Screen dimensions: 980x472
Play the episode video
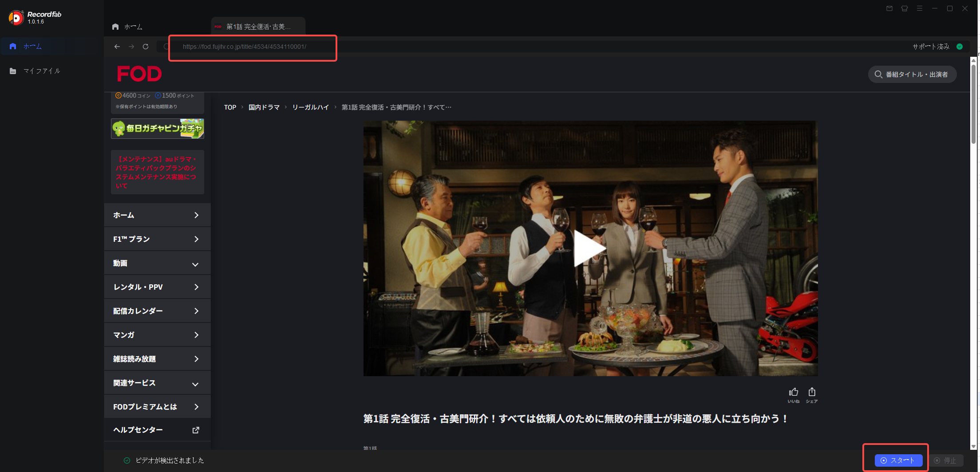[x=589, y=248]
